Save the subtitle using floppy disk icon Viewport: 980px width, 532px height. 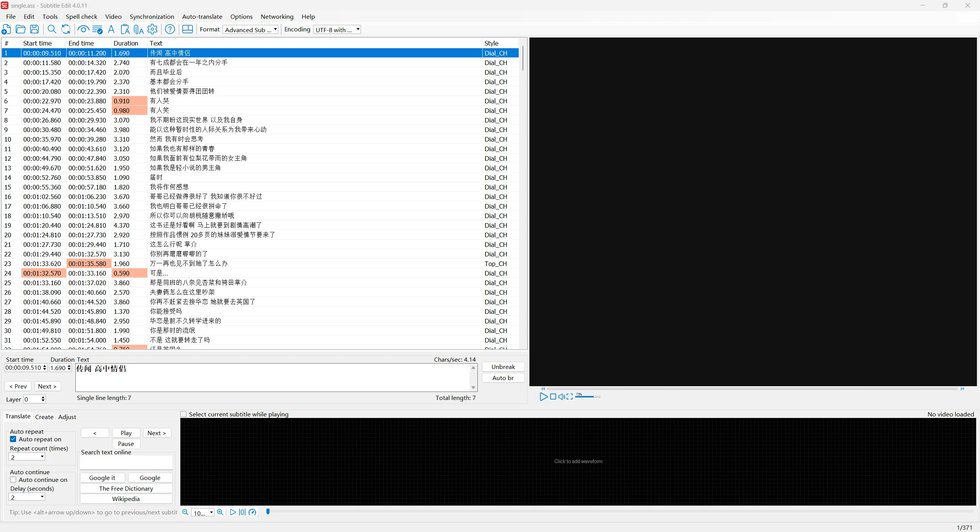tap(34, 29)
